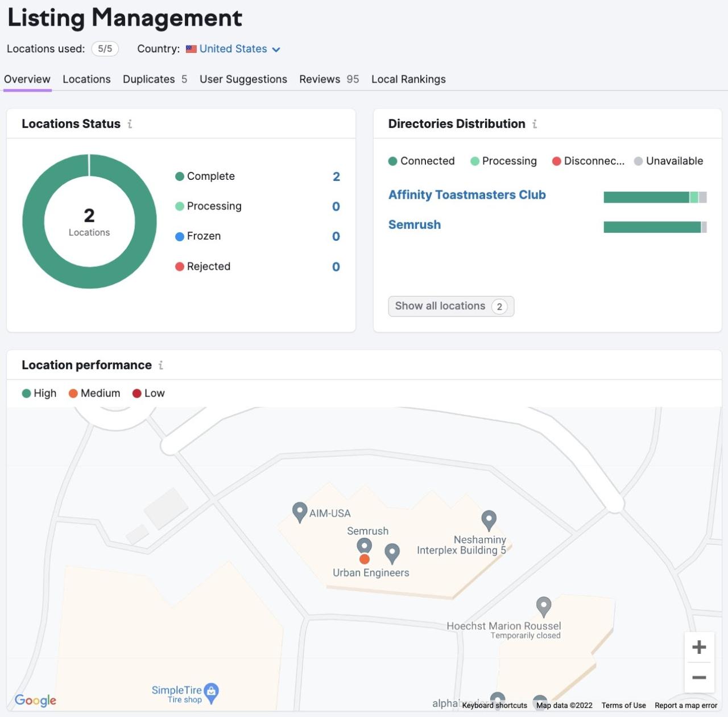Select the orange Semrush marker on the map
The image size is (728, 717).
pos(364,559)
